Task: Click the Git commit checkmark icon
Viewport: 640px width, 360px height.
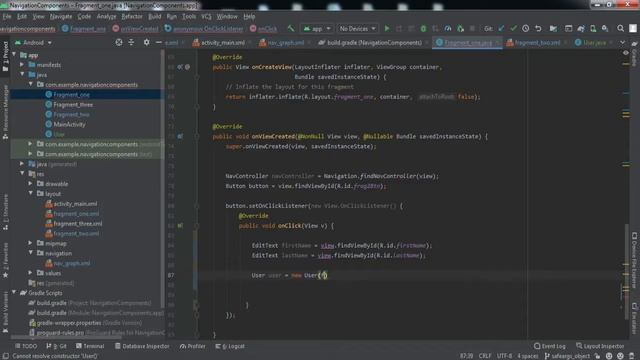Action: pos(513,29)
